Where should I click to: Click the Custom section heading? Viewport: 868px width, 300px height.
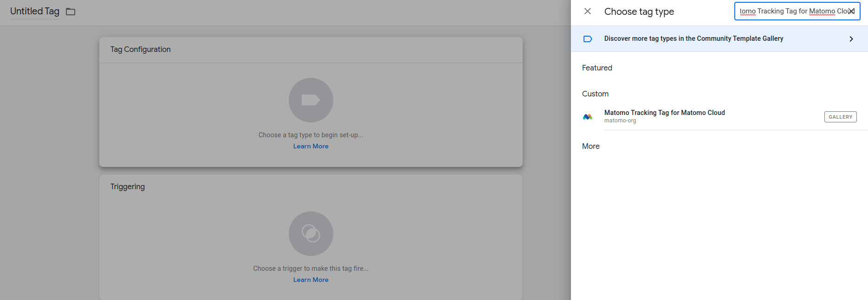point(595,94)
